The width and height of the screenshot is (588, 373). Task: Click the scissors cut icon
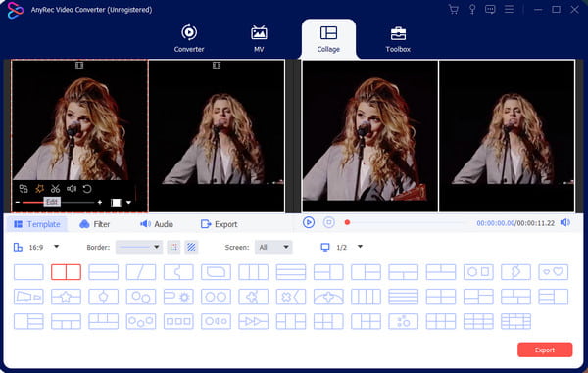(56, 189)
